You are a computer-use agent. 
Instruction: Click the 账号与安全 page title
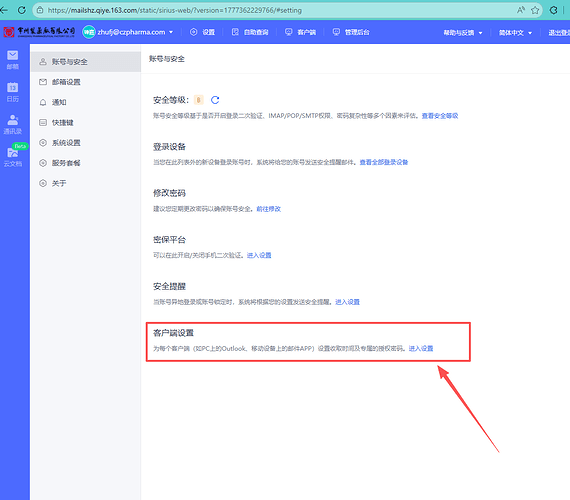click(x=167, y=59)
